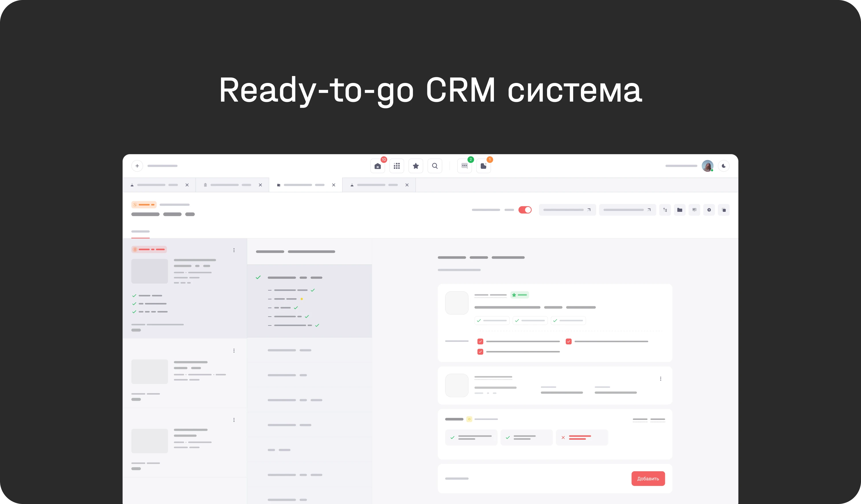Click the branch hierarchy icon in toolbar

(x=665, y=210)
